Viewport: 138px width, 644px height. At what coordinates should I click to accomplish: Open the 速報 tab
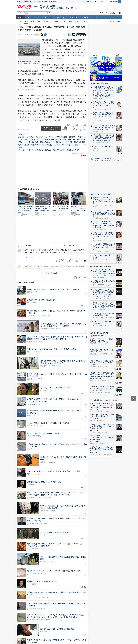(x=28, y=17)
